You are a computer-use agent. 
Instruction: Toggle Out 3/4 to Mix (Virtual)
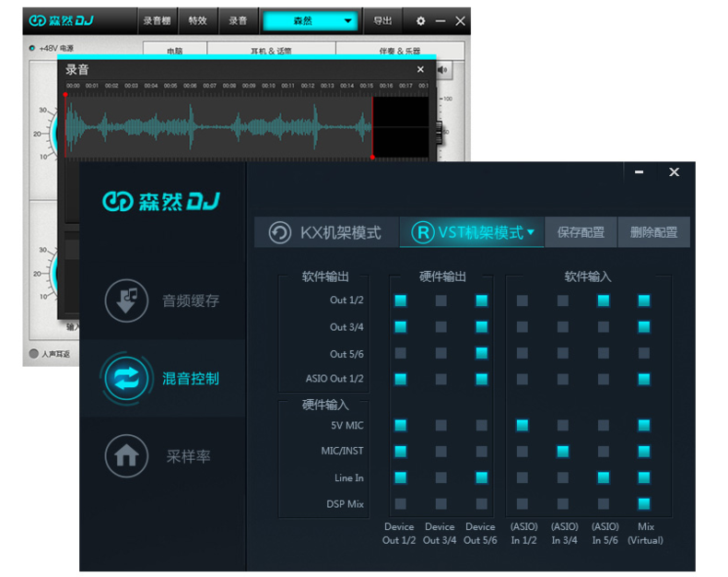click(x=644, y=327)
